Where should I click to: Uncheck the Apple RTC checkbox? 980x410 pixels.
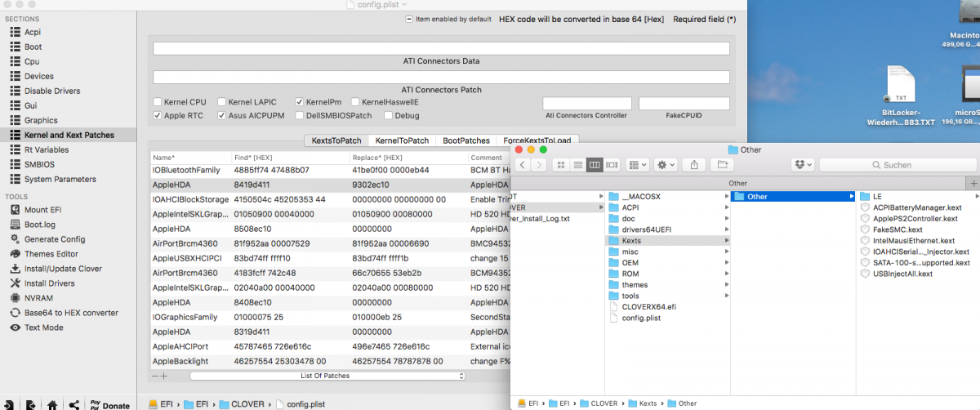coord(158,116)
